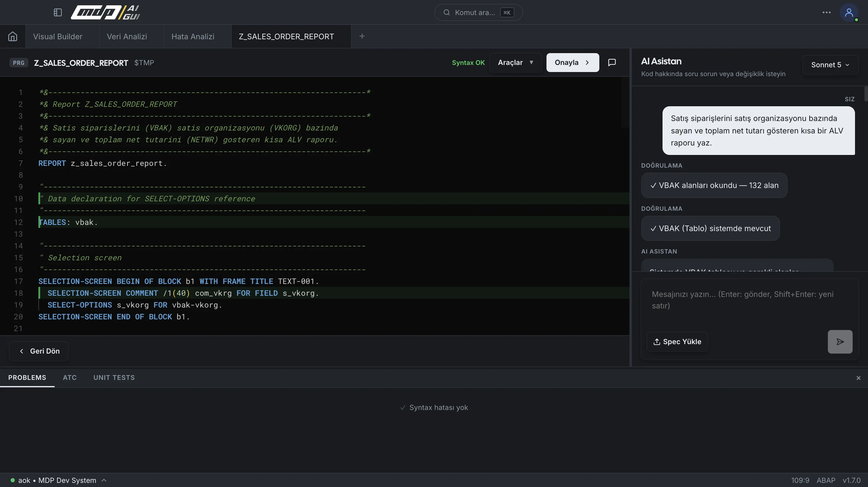Screen dimensions: 868x487
Task: Click the MDP AI GUI logo
Action: click(x=105, y=12)
